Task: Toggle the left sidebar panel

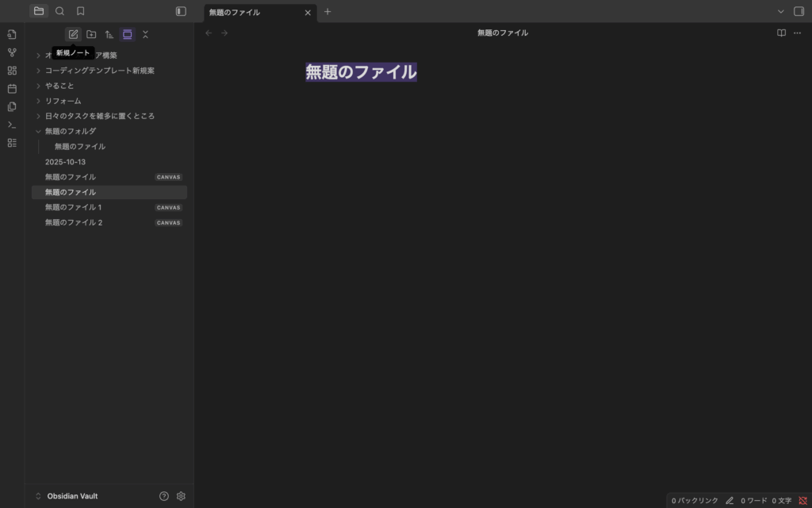Action: (181, 11)
